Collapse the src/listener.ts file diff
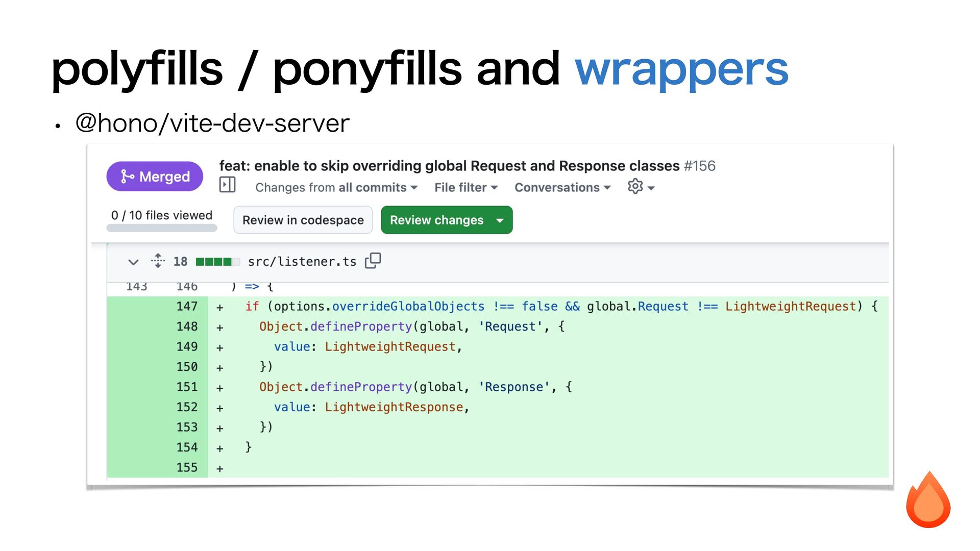Image resolution: width=980 pixels, height=551 pixels. coord(133,262)
